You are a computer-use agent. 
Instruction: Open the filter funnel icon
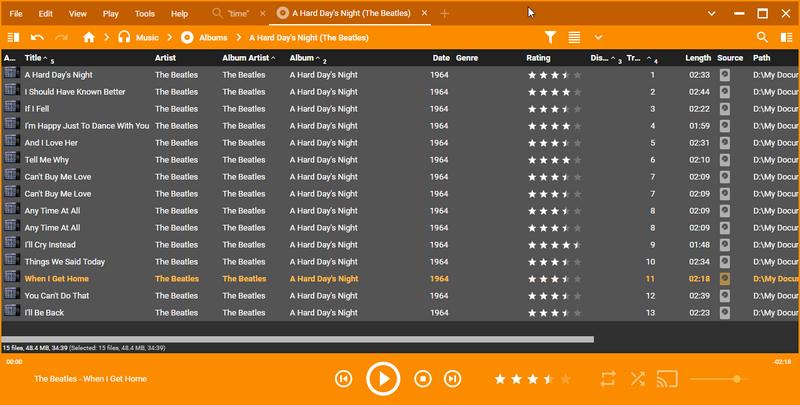550,37
